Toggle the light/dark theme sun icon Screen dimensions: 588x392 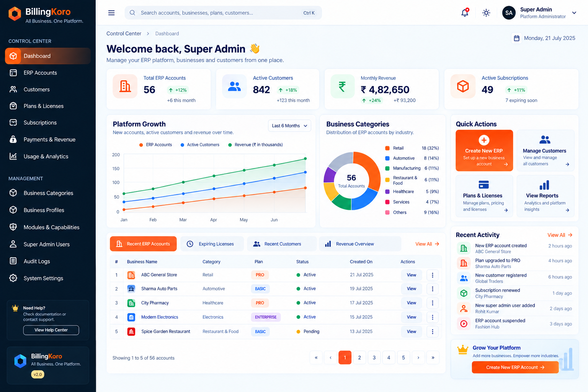click(486, 13)
